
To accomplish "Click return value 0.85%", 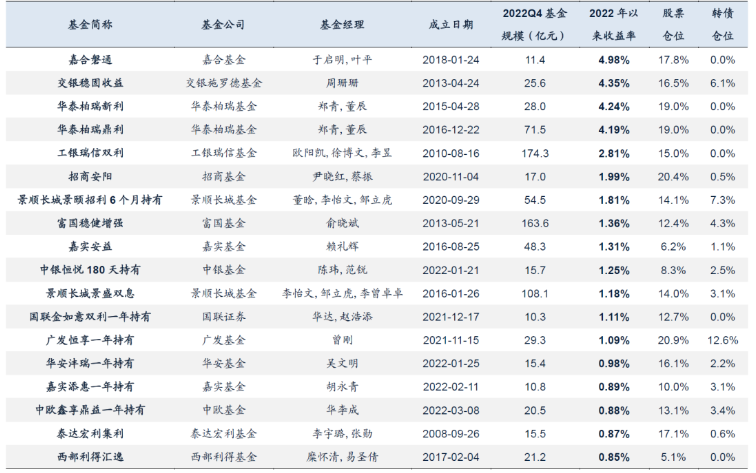I will pyautogui.click(x=614, y=457).
